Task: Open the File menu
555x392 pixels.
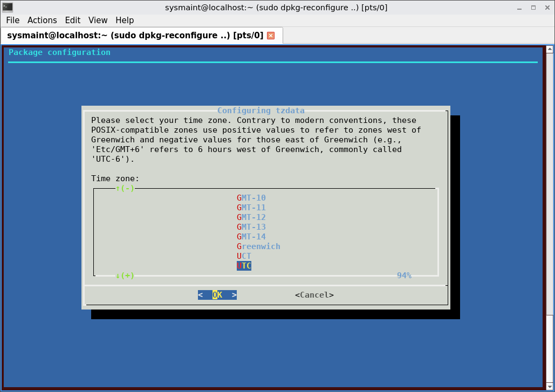Action: (x=12, y=20)
